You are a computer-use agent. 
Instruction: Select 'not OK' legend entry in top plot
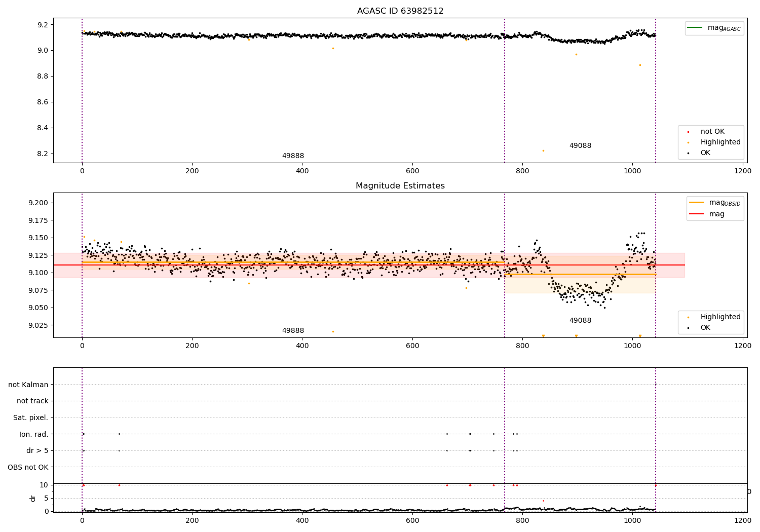coord(712,131)
